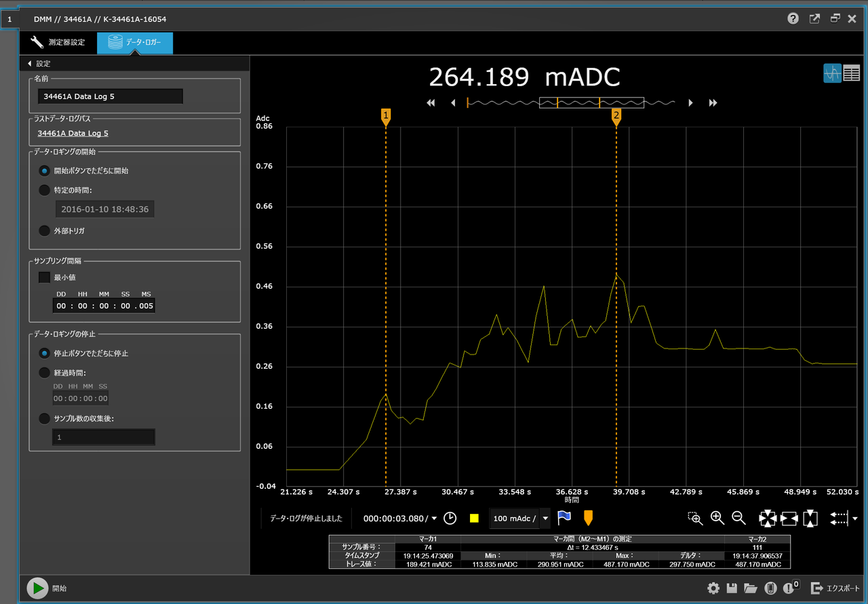
Task: Switch to the 測定器設定 tab
Action: pyautogui.click(x=58, y=43)
